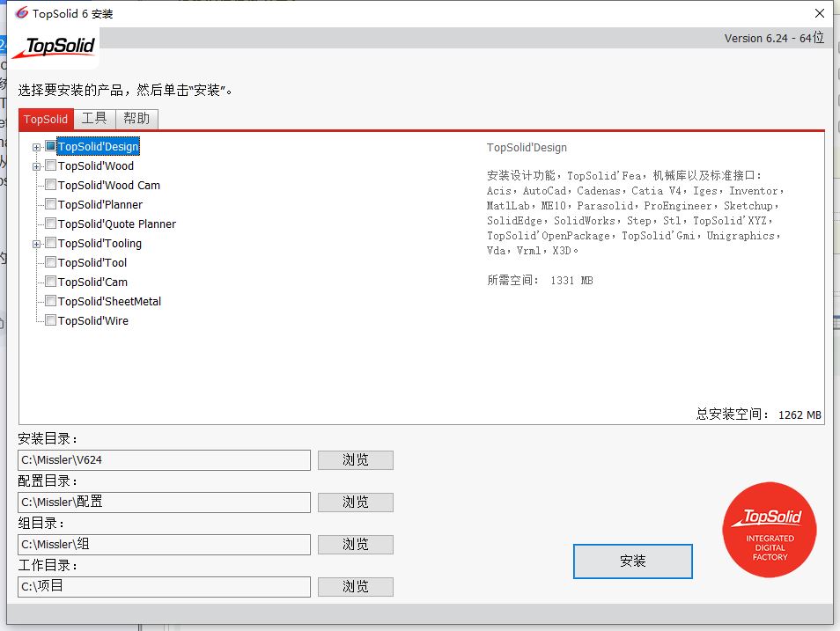The height and width of the screenshot is (631, 840).
Task: Toggle the TopSolid'Design checkbox
Action: click(x=50, y=146)
